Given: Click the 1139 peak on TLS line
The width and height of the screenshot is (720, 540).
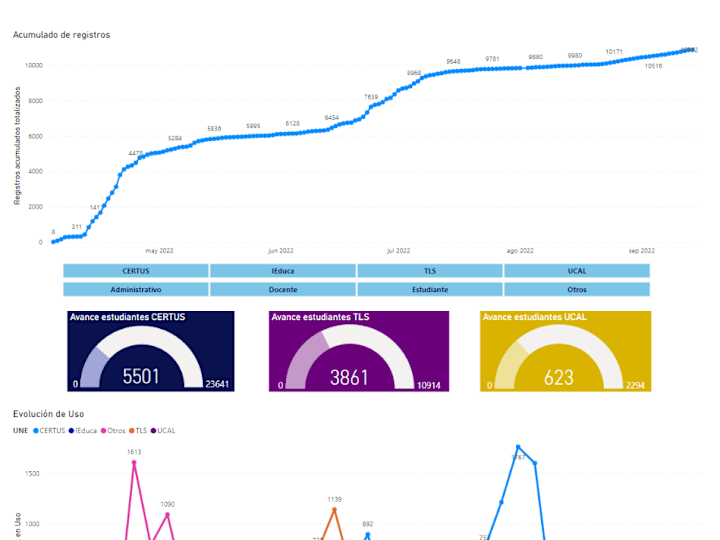Looking at the screenshot, I should pyautogui.click(x=334, y=510).
